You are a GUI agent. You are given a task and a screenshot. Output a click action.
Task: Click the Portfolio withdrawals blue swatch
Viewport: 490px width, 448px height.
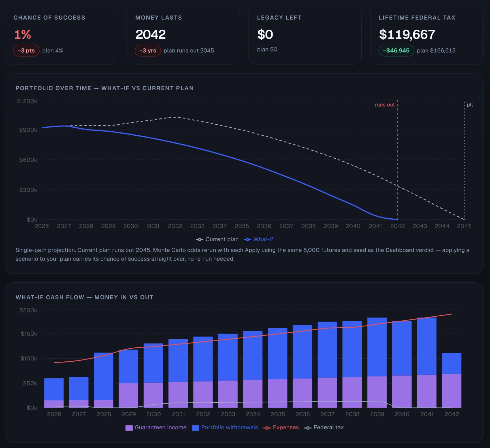click(195, 428)
